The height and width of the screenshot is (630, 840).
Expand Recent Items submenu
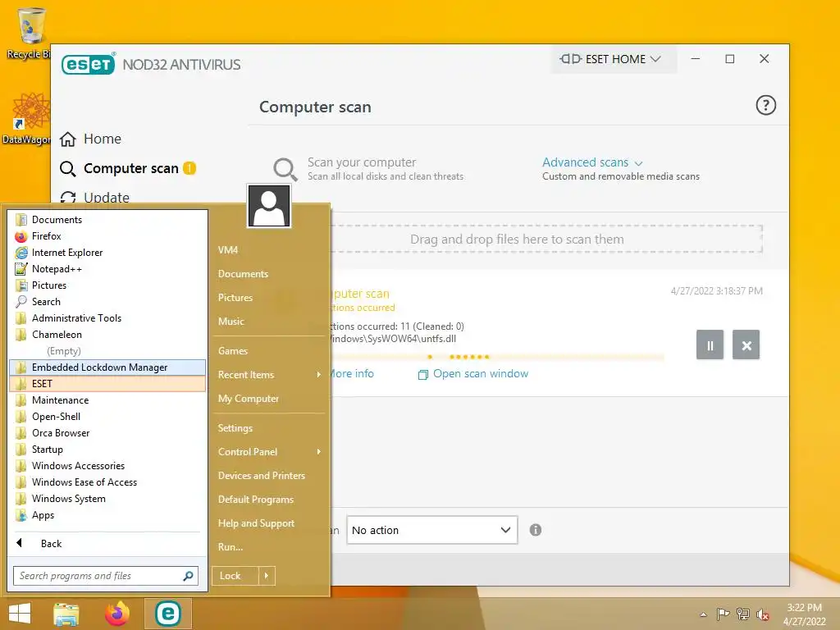269,374
